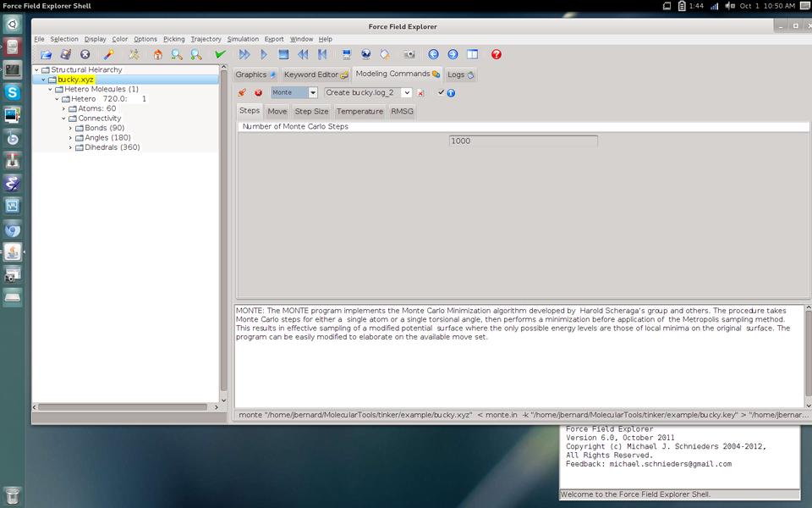Click the home view reset icon
This screenshot has width=812, height=508.
click(157, 54)
